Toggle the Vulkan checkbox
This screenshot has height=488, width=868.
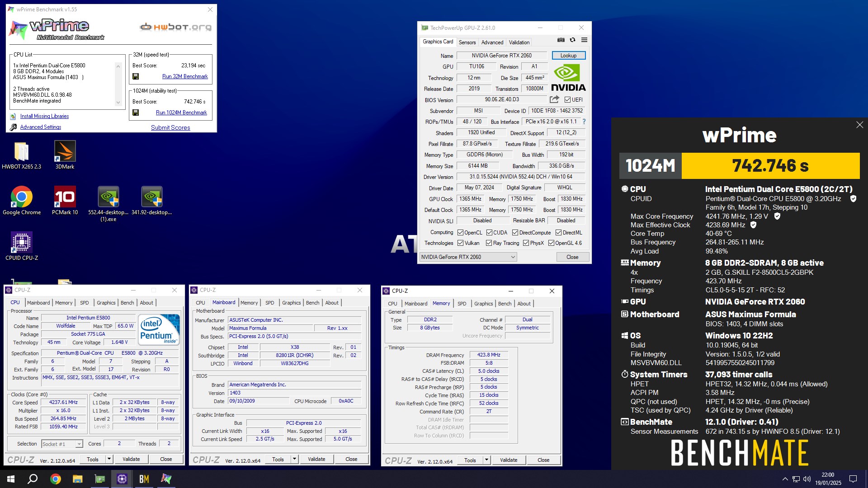460,243
